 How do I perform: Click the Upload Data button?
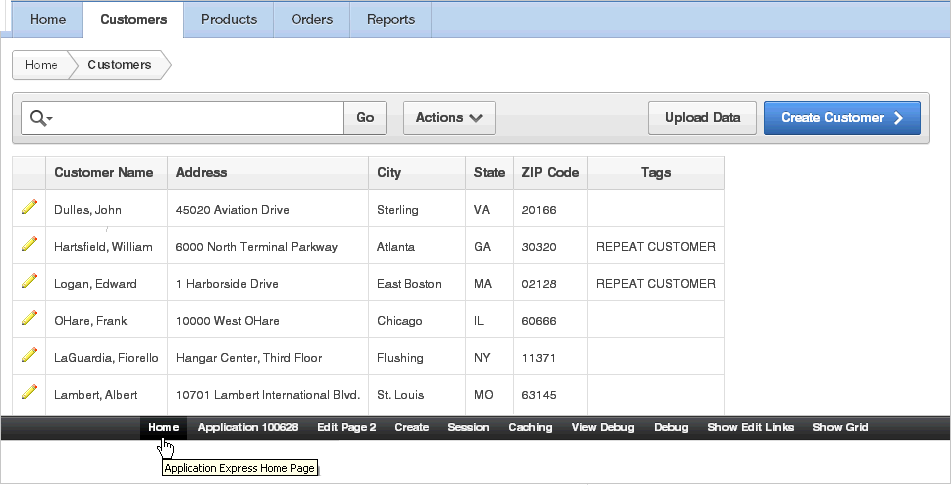702,118
